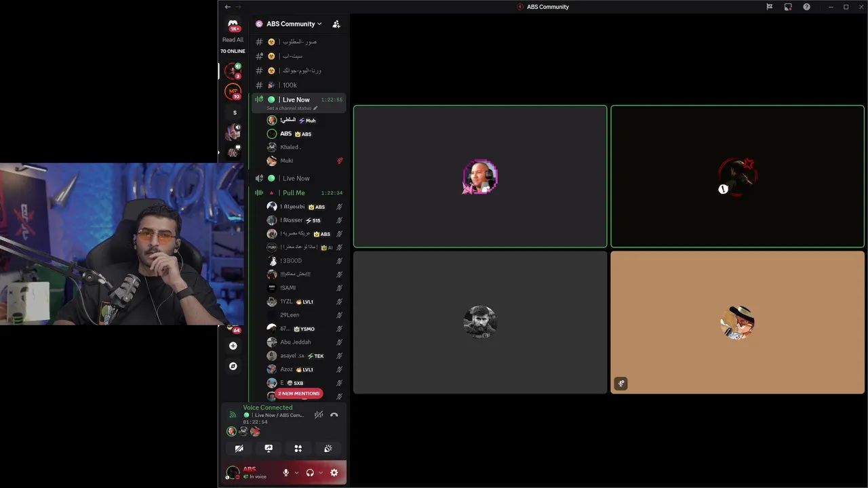
Task: Select the red-ringed avatar participant tile
Action: tap(738, 176)
